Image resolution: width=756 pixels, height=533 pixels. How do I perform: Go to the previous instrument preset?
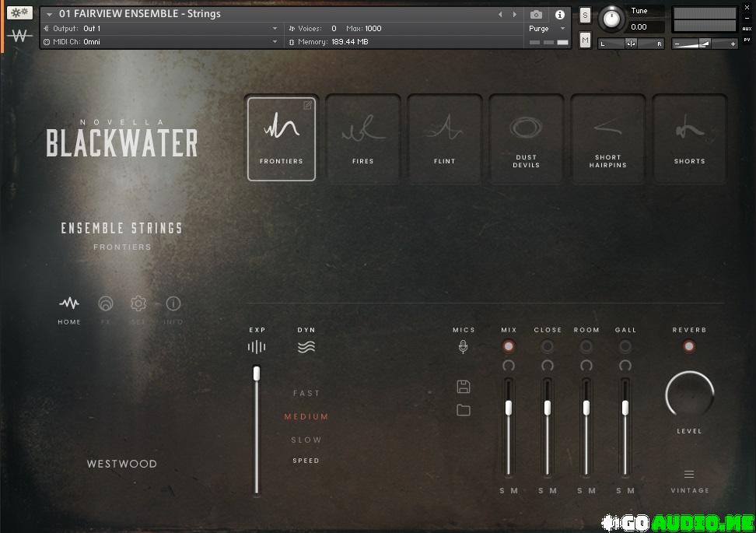point(500,15)
